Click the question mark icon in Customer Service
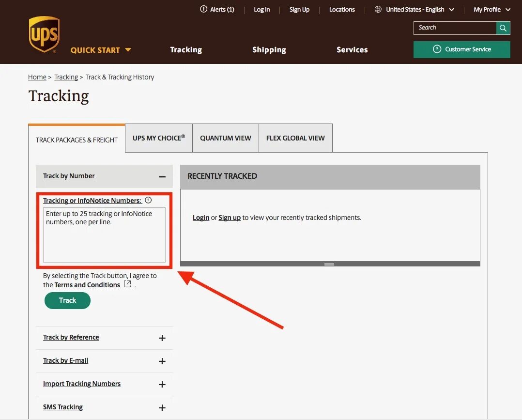The width and height of the screenshot is (522, 420). pyautogui.click(x=437, y=49)
